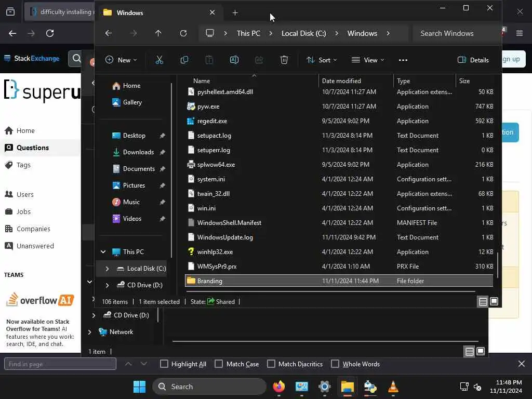Switch to details list view icon in Explorer status bar
The image size is (532, 399).
coord(483,301)
